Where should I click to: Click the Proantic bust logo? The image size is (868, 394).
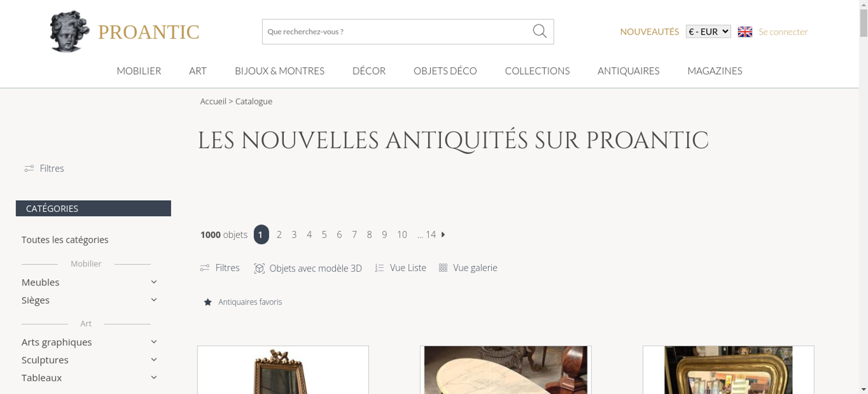click(x=69, y=32)
